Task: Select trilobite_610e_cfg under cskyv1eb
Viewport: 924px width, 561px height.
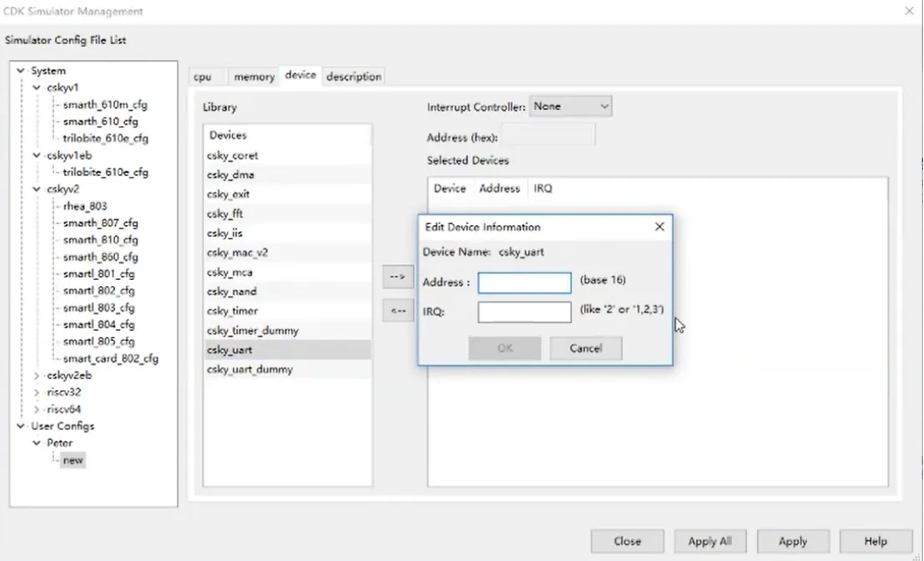Action: click(105, 173)
